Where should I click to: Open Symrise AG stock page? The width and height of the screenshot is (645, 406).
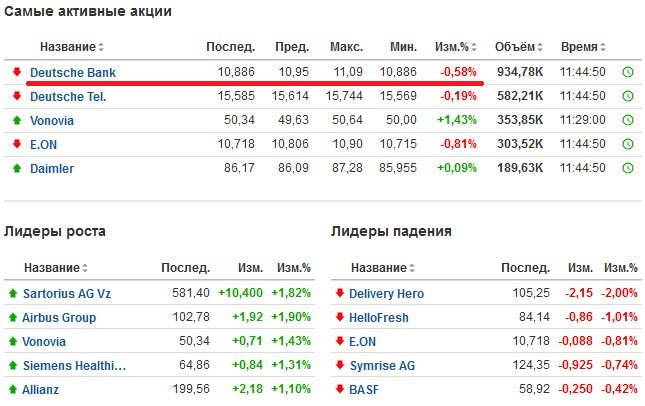coord(381,365)
